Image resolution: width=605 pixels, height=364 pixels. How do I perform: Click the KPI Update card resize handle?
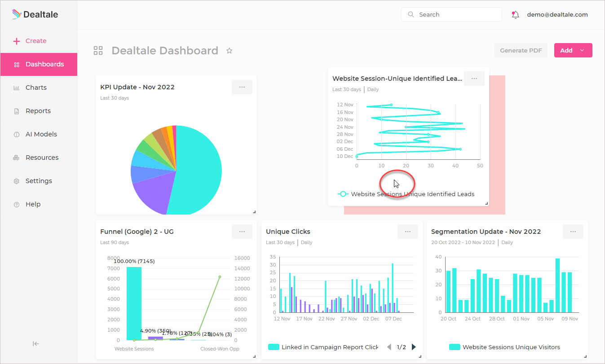click(254, 212)
